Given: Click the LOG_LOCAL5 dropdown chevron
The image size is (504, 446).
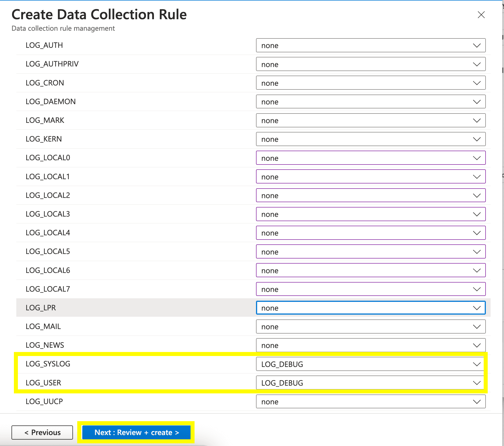Looking at the screenshot, I should coord(477,252).
